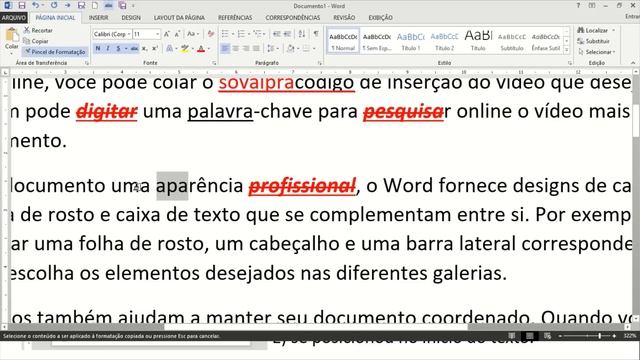
Task: Increase font size with the larger A icon
Action: [167, 34]
